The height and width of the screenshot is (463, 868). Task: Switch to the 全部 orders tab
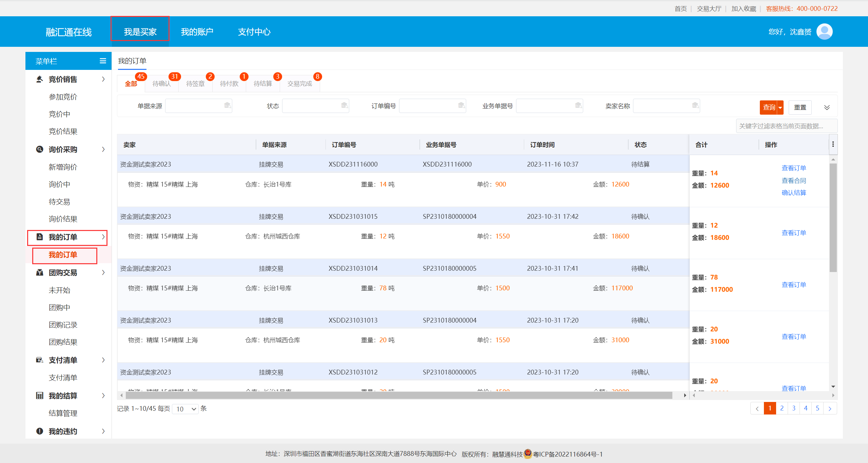(x=131, y=83)
